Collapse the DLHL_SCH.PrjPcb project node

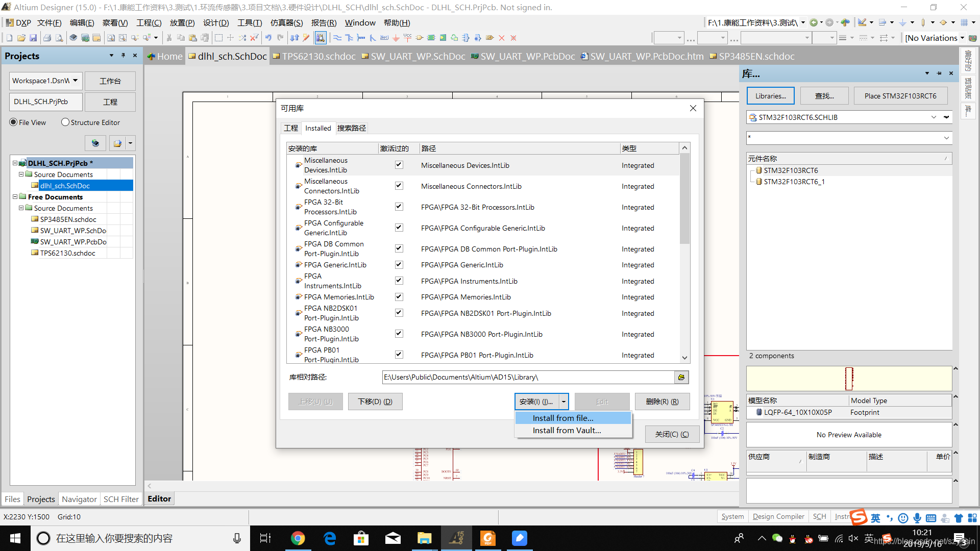pyautogui.click(x=15, y=163)
